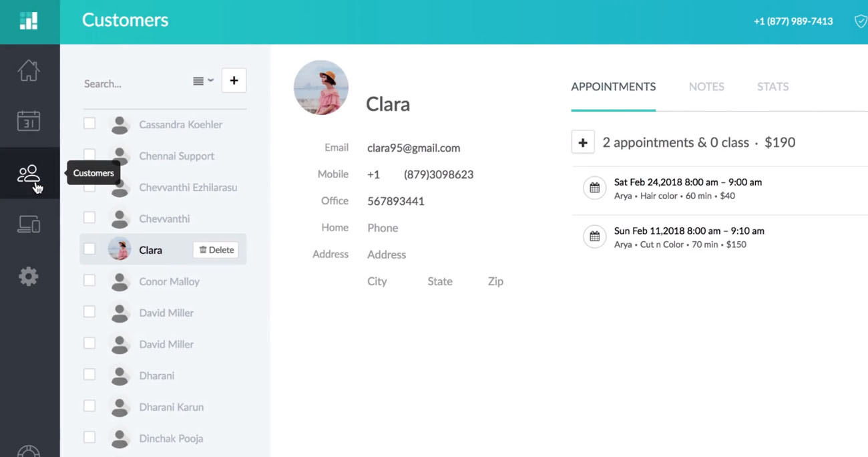Viewport: 868px width, 457px height.
Task: Select the checkbox beside Clara
Action: coord(89,249)
